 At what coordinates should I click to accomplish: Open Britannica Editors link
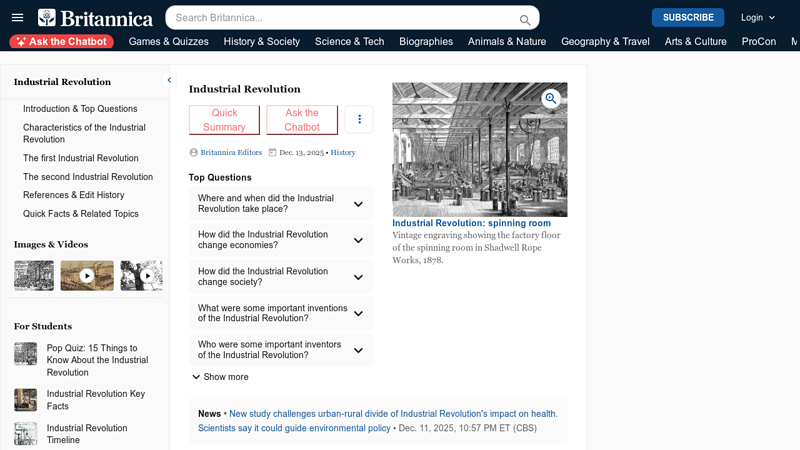(231, 153)
